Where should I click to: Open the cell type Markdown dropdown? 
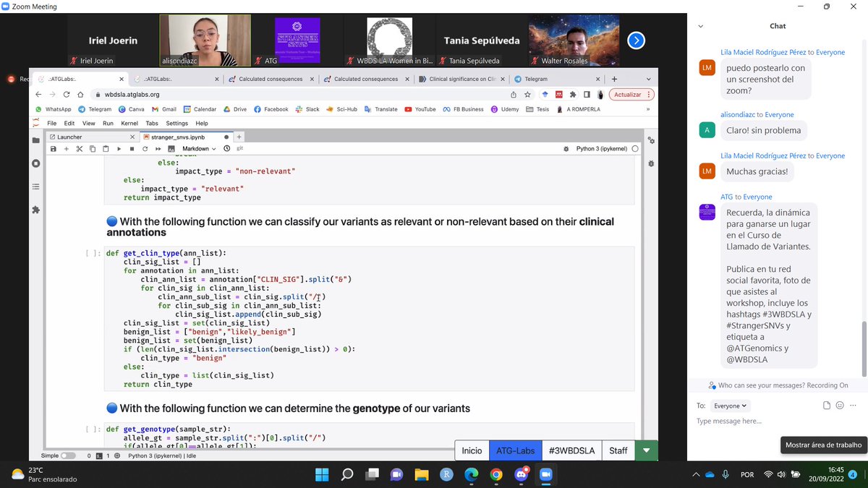tap(199, 149)
